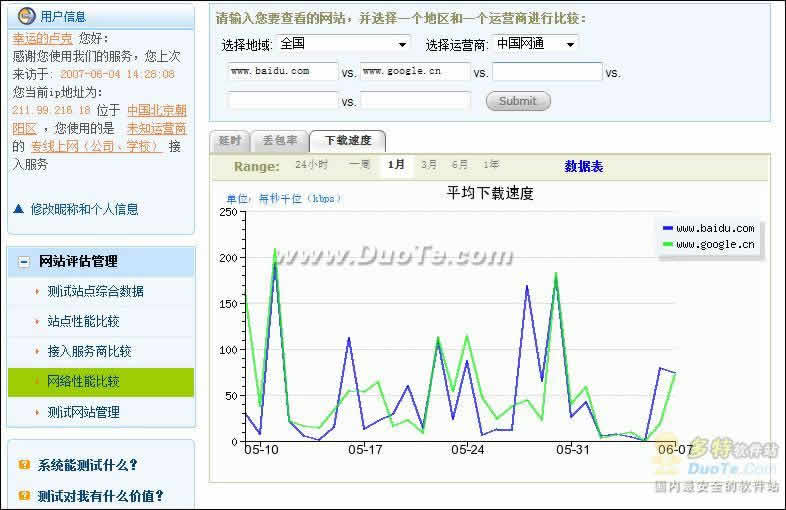Click the 中国北京朝阳区 location link
786x510 pixels.
[157, 110]
